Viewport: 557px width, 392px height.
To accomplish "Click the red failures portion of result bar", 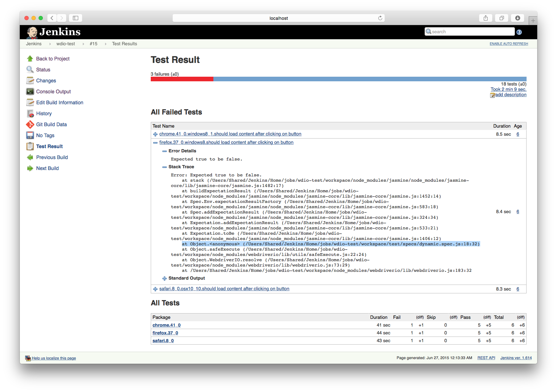I will tap(182, 79).
